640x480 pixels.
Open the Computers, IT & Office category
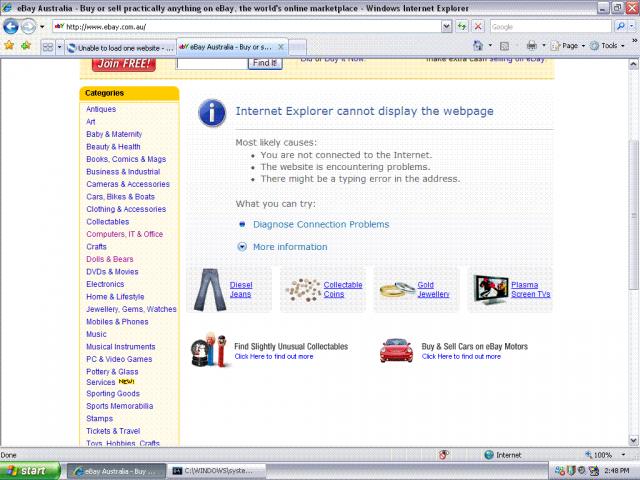tap(124, 234)
